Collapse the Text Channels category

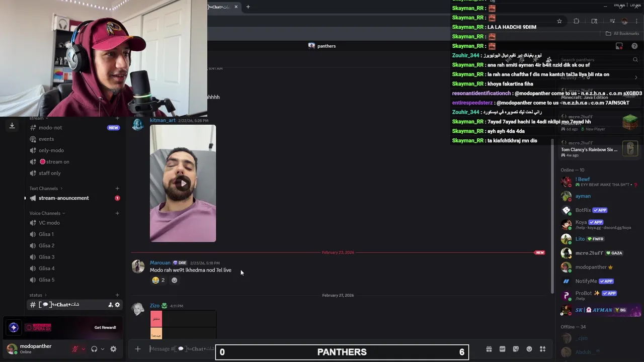coord(45,189)
